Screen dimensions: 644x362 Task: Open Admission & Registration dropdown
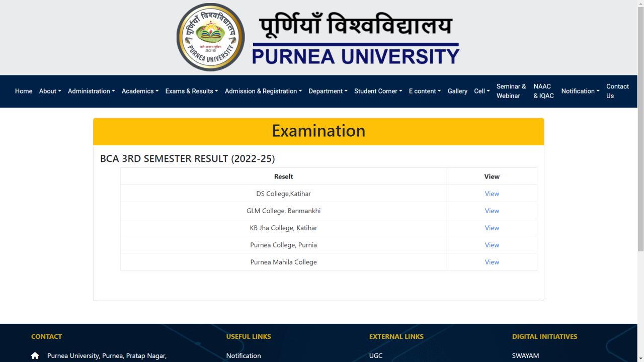click(x=264, y=91)
